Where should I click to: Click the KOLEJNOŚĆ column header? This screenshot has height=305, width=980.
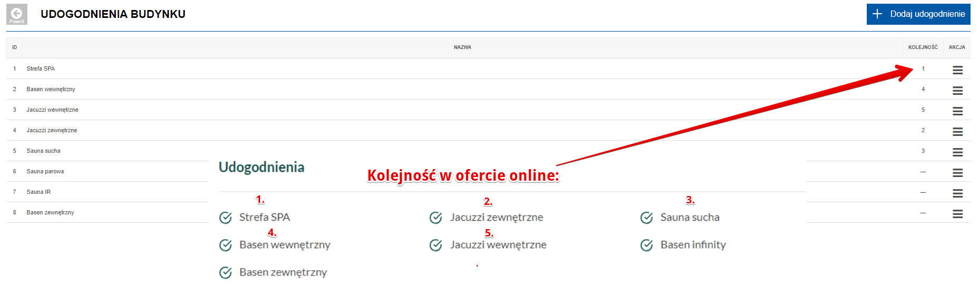pos(923,47)
